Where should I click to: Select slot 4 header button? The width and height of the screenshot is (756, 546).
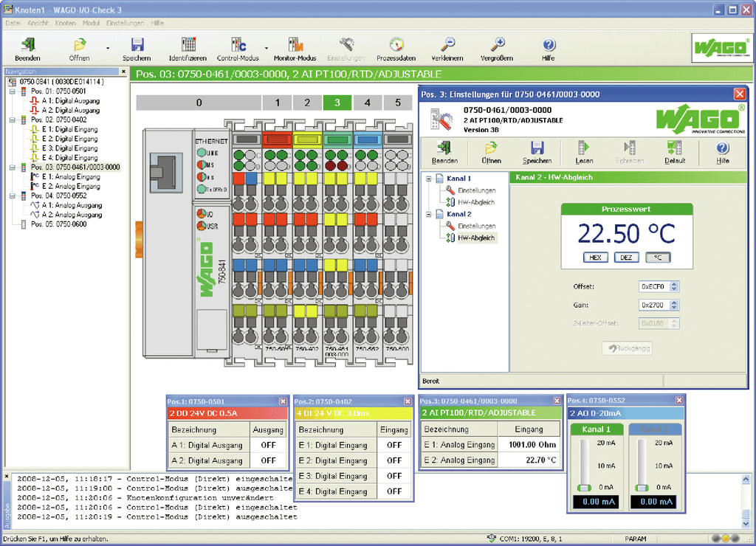[x=368, y=103]
